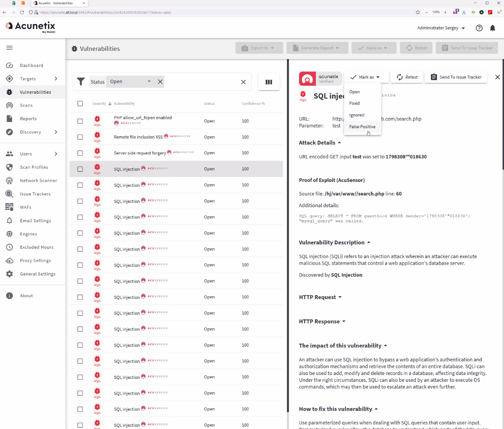504x429 pixels.
Task: Click Send To Issue Tracker in details panel
Action: click(456, 77)
